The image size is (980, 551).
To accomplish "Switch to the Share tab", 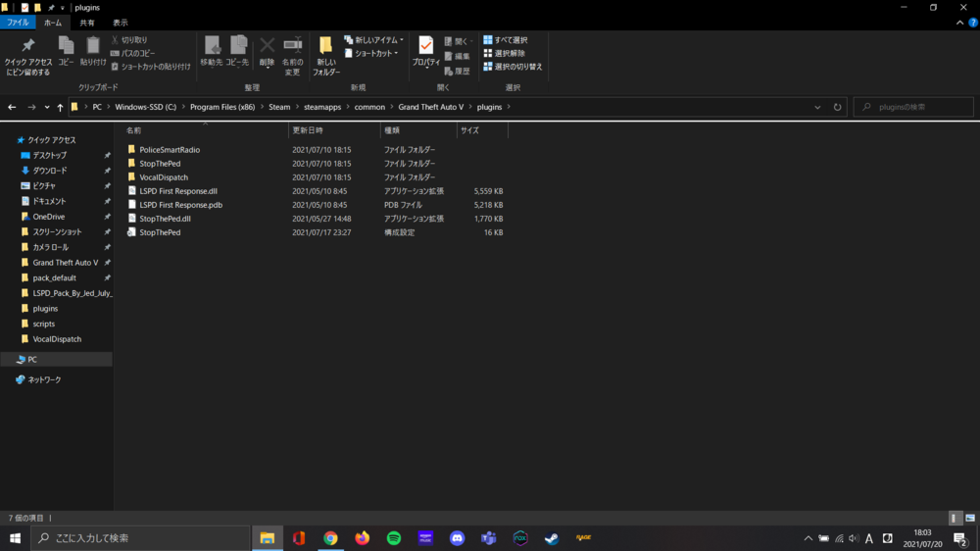I will pos(87,23).
